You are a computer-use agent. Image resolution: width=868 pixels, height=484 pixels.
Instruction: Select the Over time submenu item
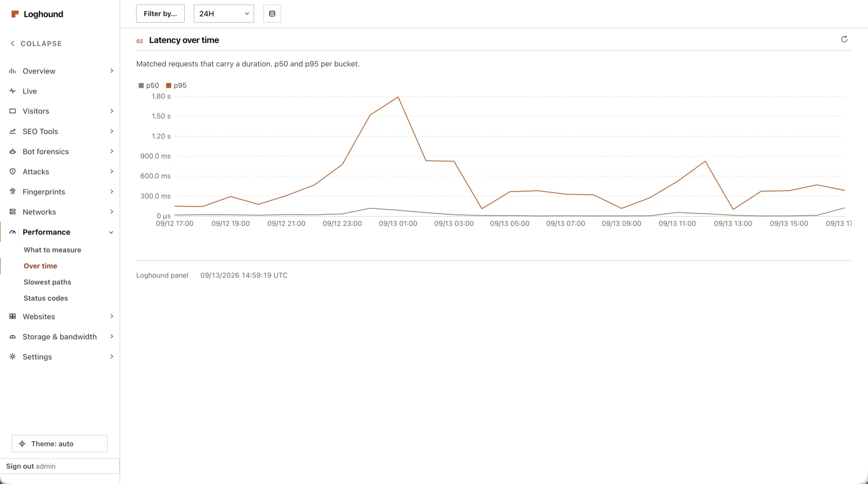click(x=41, y=266)
